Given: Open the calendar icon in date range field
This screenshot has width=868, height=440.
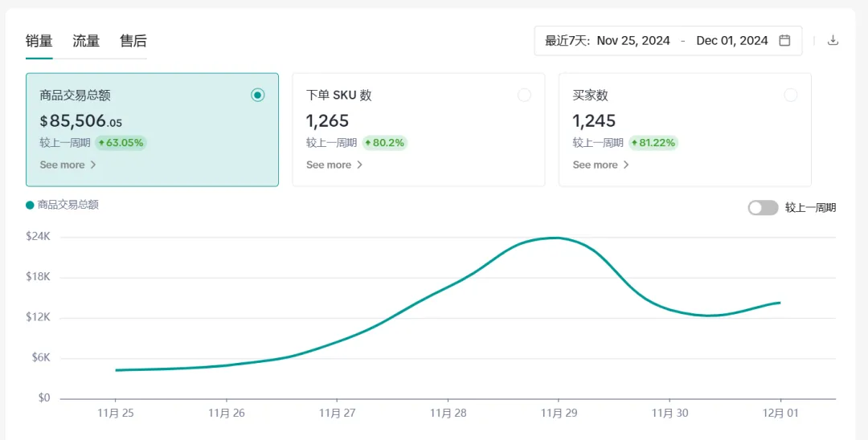Looking at the screenshot, I should (784, 40).
